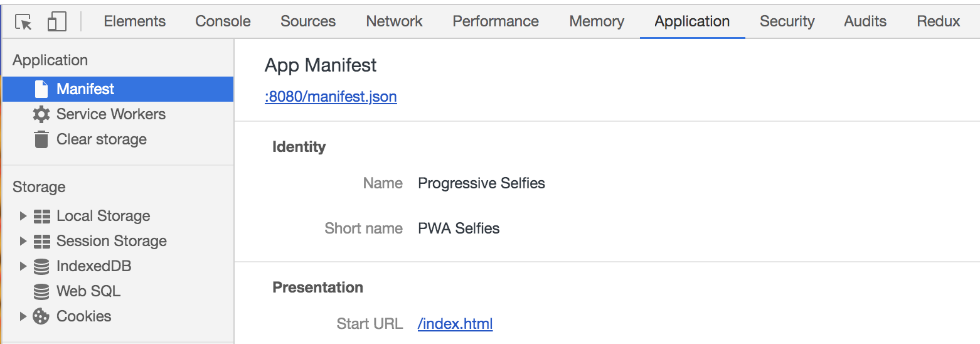Screen dimensions: 980x344
Task: Expand the IndexedDB tree arrow
Action: [x=23, y=266]
